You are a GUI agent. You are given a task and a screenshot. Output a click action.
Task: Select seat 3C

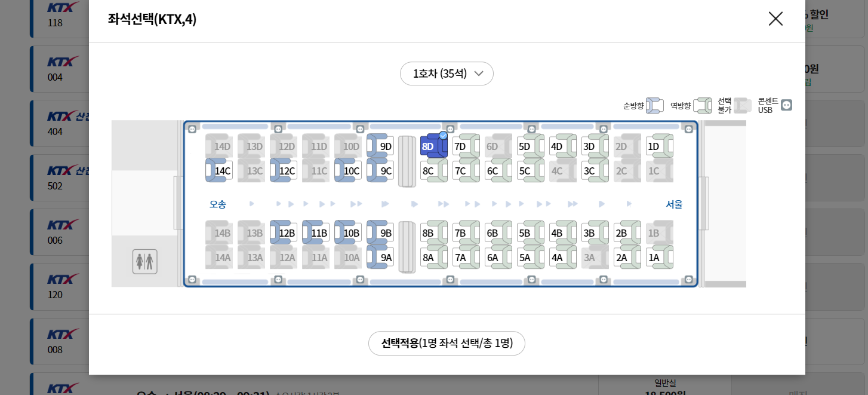pos(595,171)
